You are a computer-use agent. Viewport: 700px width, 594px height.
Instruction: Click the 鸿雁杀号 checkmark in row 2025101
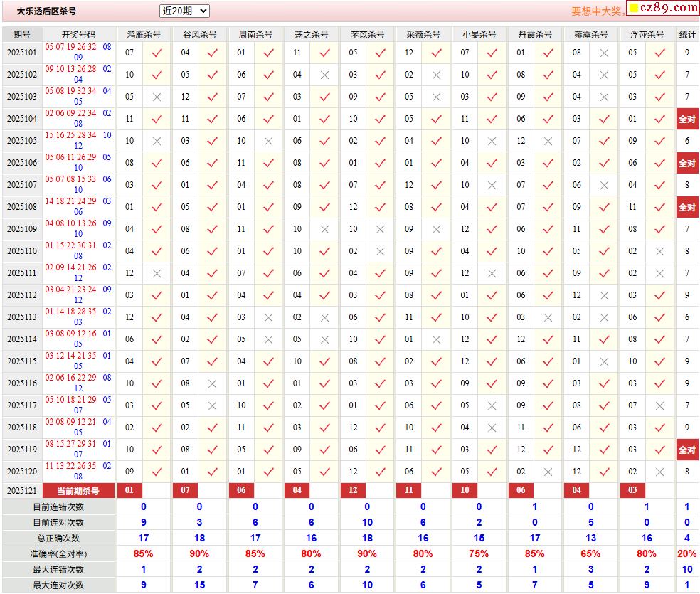[x=157, y=53]
